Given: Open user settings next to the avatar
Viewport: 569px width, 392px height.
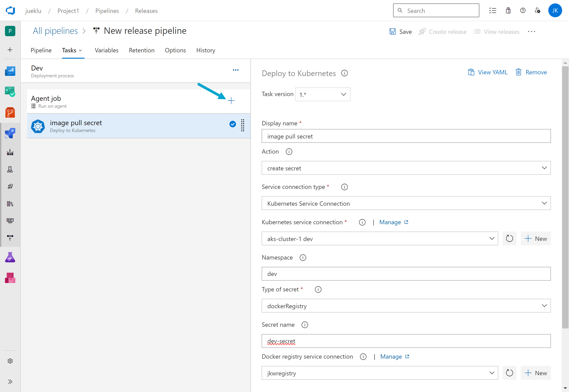Looking at the screenshot, I should 537,10.
